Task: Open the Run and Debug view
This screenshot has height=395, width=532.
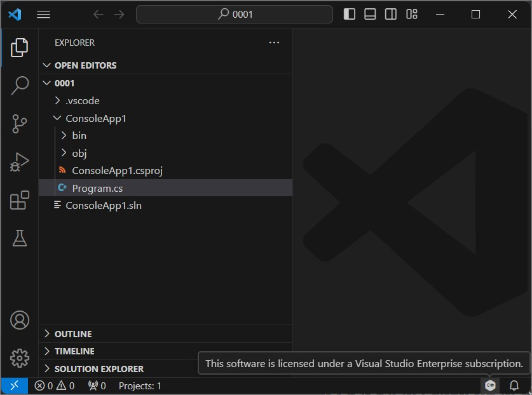Action: pyautogui.click(x=19, y=162)
